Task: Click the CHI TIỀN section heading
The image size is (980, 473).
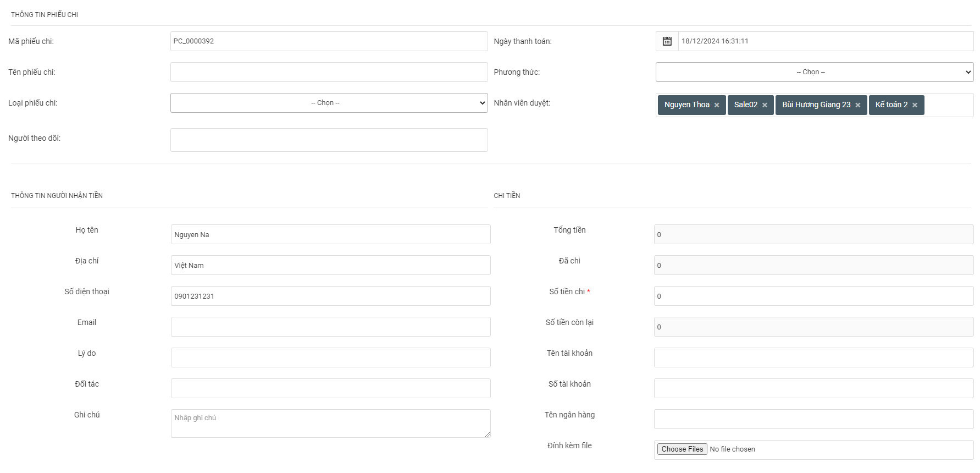Action: 507,196
